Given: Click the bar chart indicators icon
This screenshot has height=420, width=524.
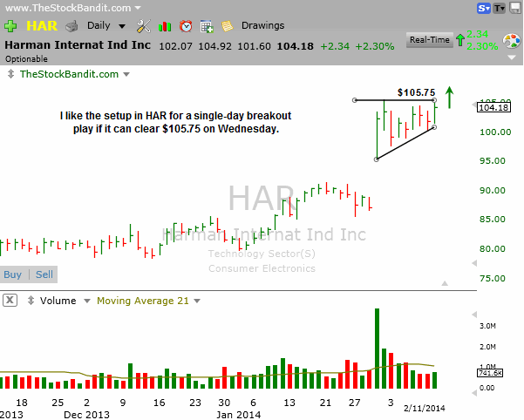Looking at the screenshot, I should click(165, 26).
